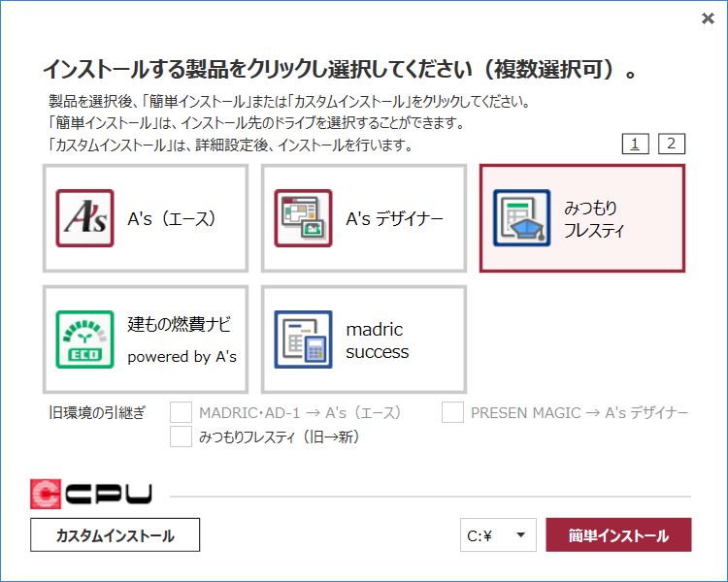Click the 旧環境の引継ぎ label

[x=97, y=412]
